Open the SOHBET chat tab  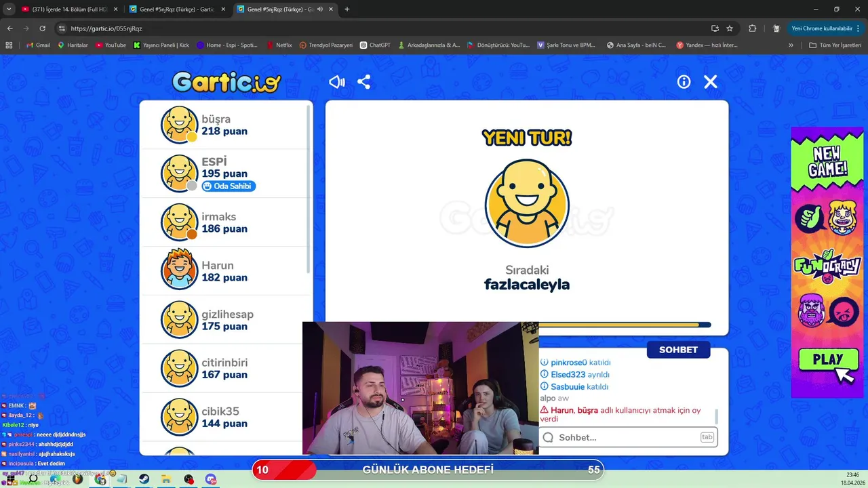pyautogui.click(x=678, y=350)
